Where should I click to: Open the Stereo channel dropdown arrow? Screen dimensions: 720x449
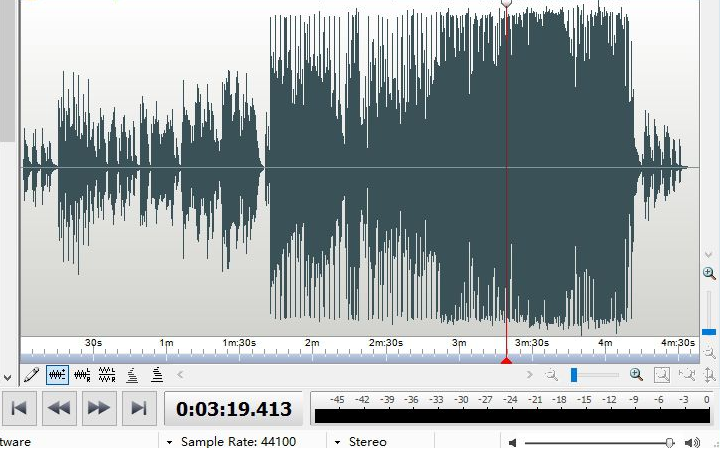point(338,442)
